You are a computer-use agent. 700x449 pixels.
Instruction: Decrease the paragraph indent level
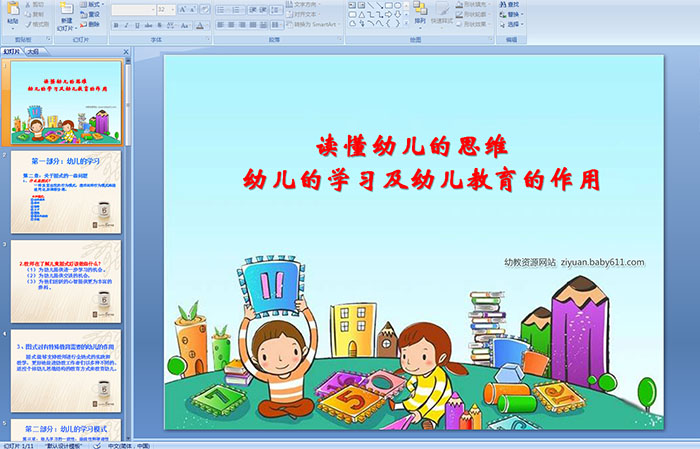point(253,10)
